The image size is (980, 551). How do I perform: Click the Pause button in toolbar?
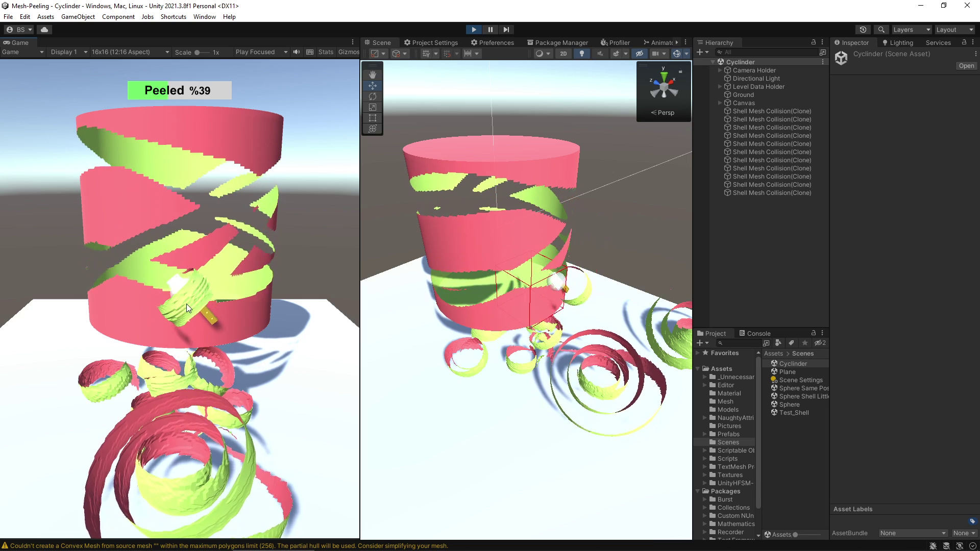(490, 30)
